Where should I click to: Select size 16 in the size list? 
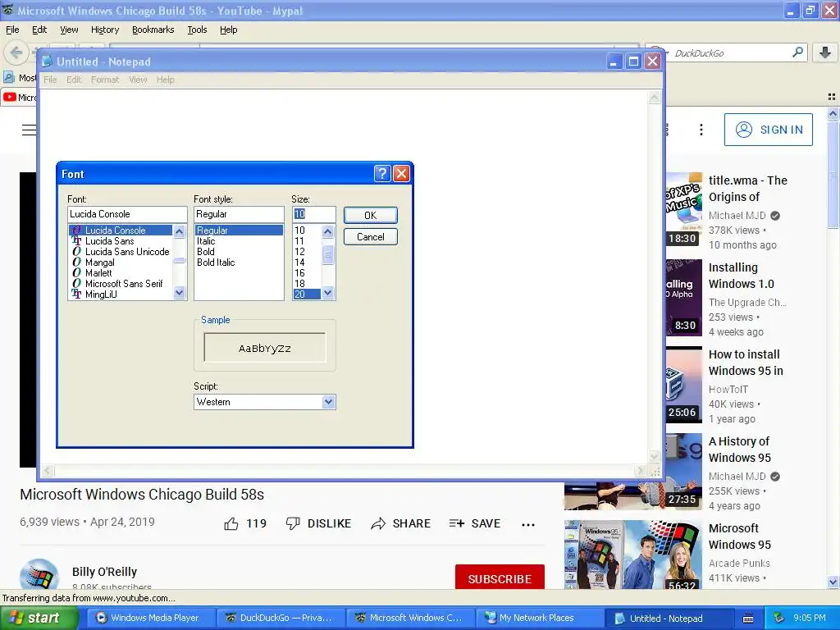point(299,273)
